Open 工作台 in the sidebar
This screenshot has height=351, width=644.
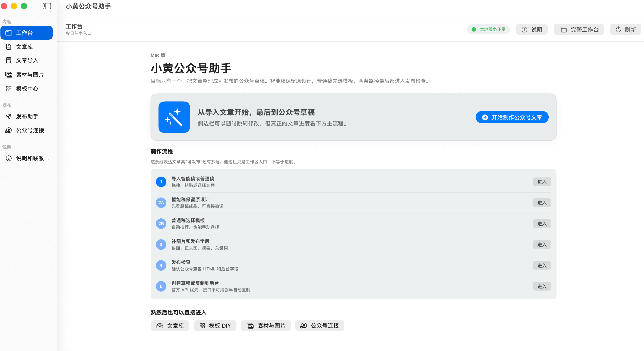[27, 33]
